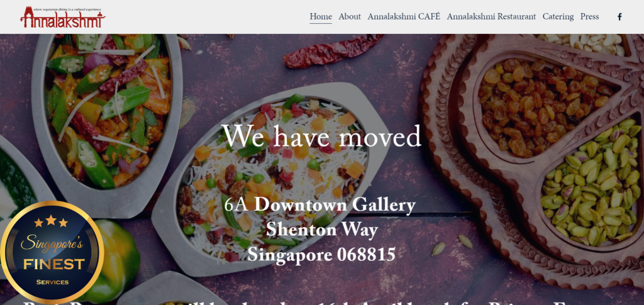
Task: Click the pistachios in the wooden tray
Action: [591, 180]
